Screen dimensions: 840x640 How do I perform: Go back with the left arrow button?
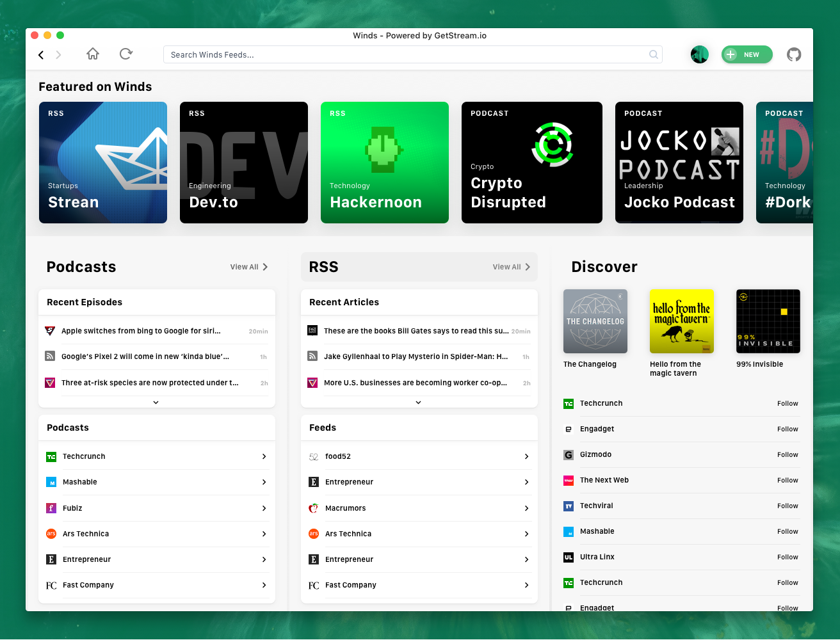(41, 55)
